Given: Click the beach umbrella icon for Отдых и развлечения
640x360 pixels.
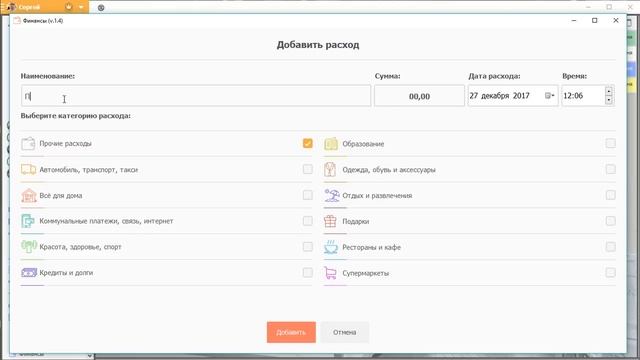Looking at the screenshot, I should pos(331,196).
